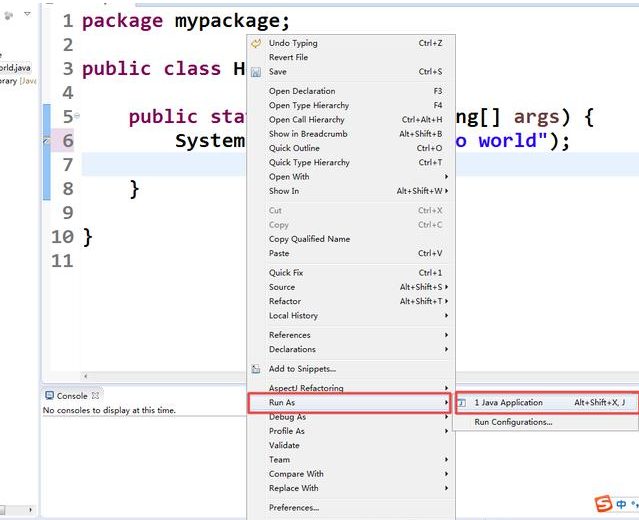Close the Console tab with its X
The image size is (639, 520).
[95, 396]
